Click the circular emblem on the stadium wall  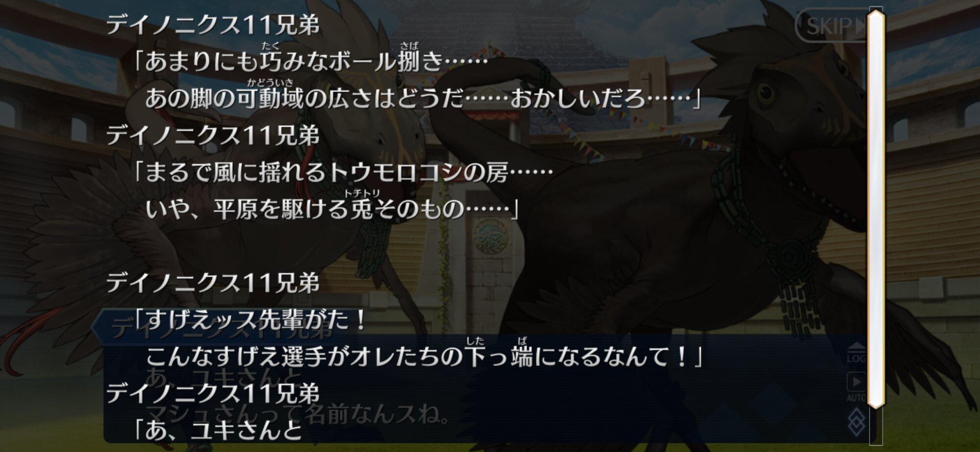coord(491,235)
